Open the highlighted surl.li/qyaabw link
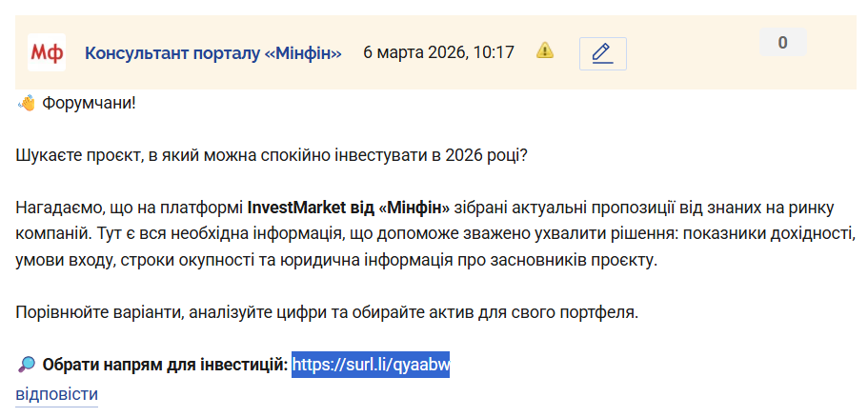The height and width of the screenshot is (417, 868). pyautogui.click(x=371, y=364)
